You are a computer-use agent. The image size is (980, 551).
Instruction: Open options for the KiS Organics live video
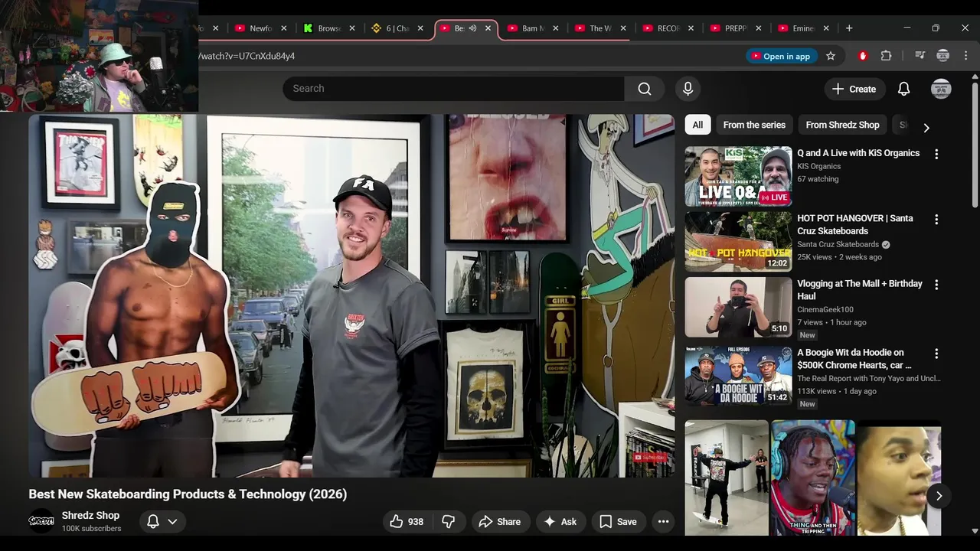click(936, 154)
